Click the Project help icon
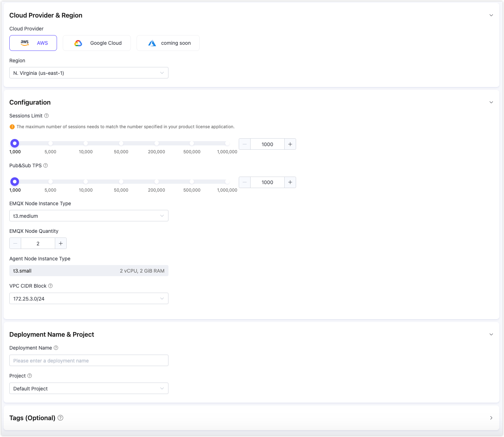The width and height of the screenshot is (504, 437). 30,376
